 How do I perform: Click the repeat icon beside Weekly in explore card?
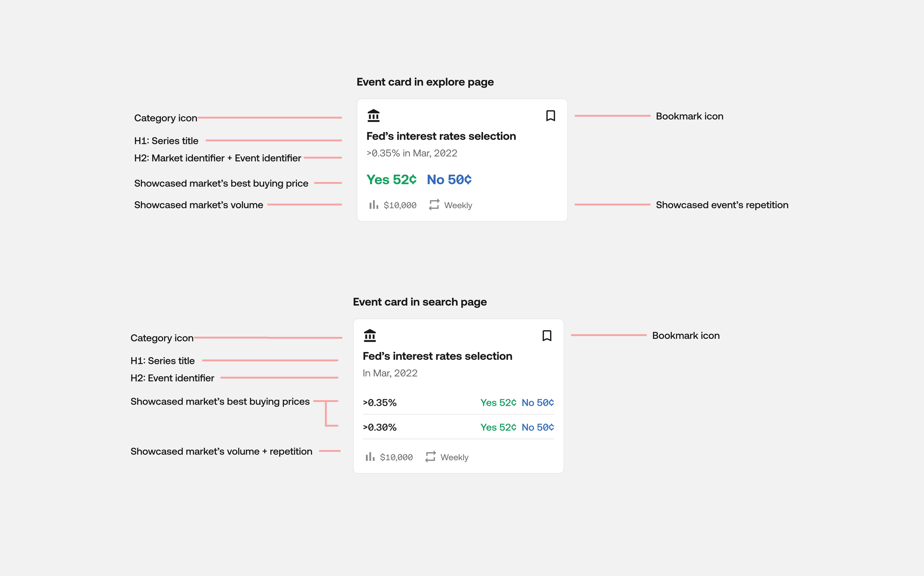(x=434, y=205)
